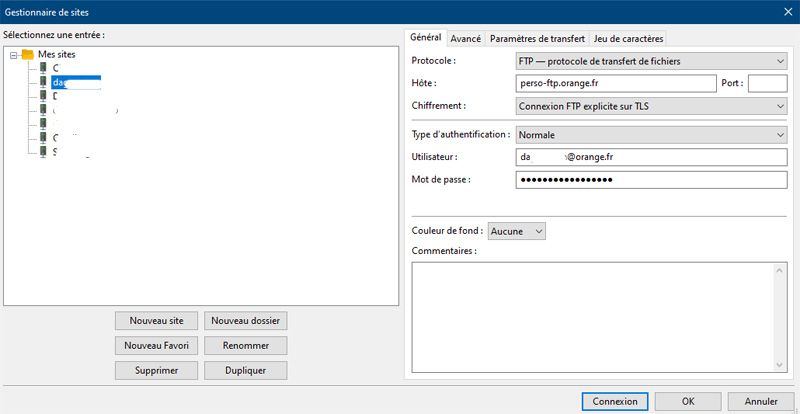The height and width of the screenshot is (414, 800).
Task: Select the Jeu de caractères tab
Action: click(628, 38)
